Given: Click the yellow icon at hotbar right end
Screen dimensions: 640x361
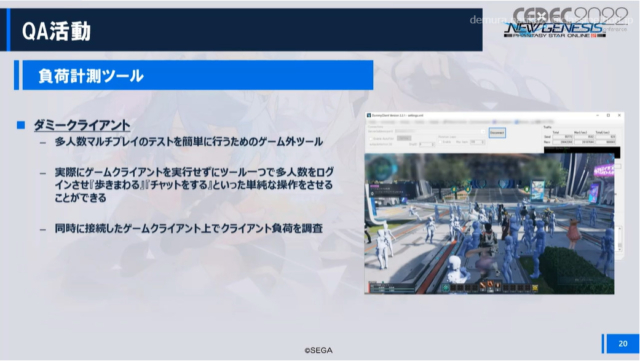Looking at the screenshot, I should (x=535, y=287).
